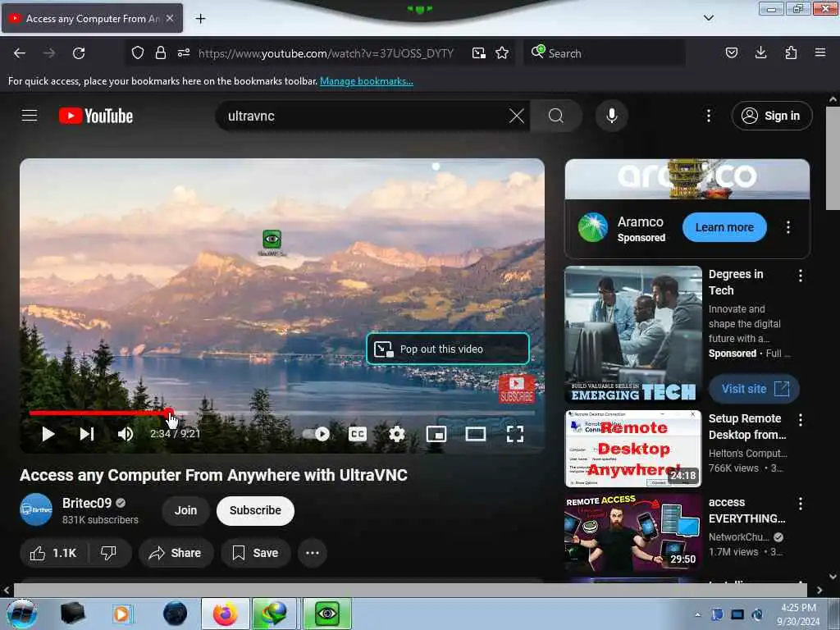This screenshot has width=840, height=630.
Task: Subscribe to Britec09
Action: pos(256,510)
